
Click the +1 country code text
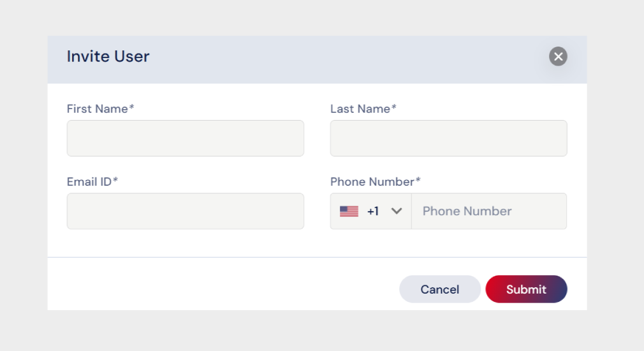373,211
